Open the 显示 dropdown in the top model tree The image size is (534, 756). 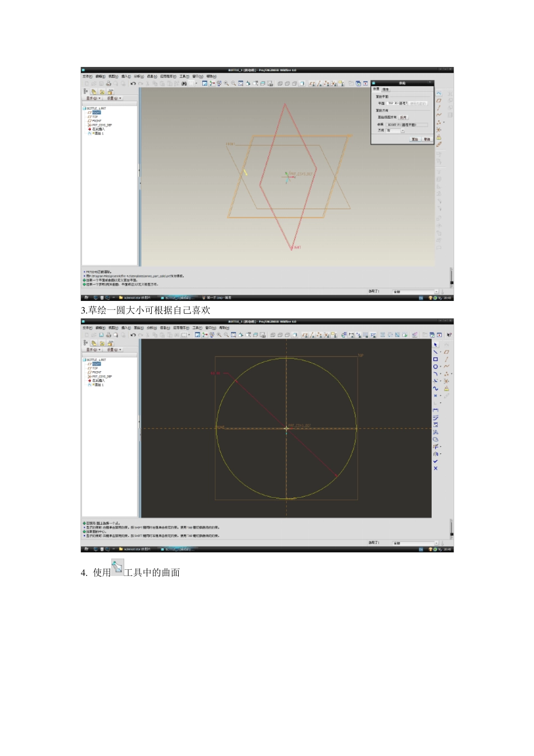[x=93, y=98]
